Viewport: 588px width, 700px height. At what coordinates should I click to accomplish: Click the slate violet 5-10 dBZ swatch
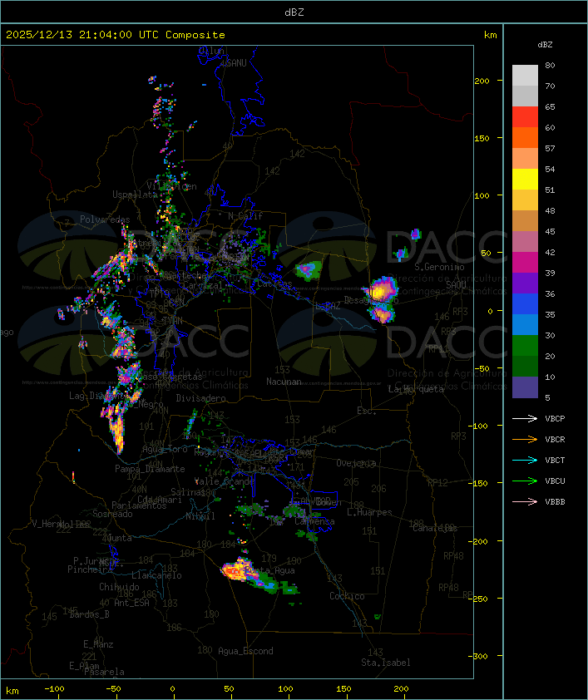pos(525,387)
